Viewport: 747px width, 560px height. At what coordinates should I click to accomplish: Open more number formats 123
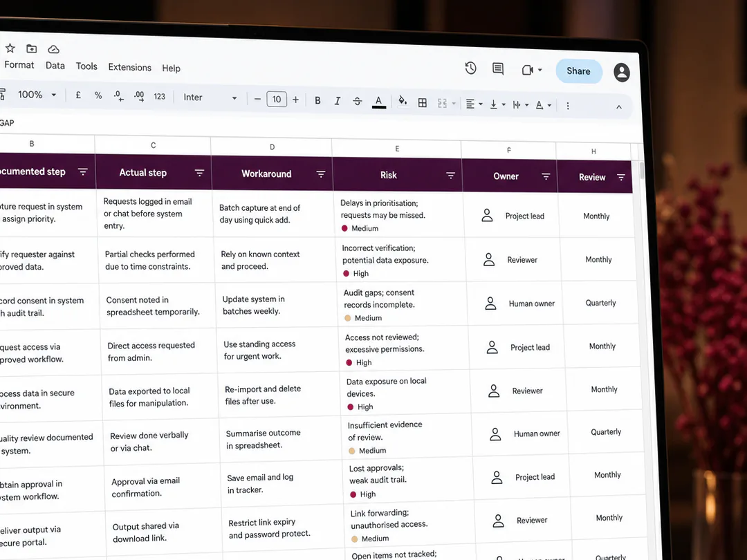click(160, 97)
